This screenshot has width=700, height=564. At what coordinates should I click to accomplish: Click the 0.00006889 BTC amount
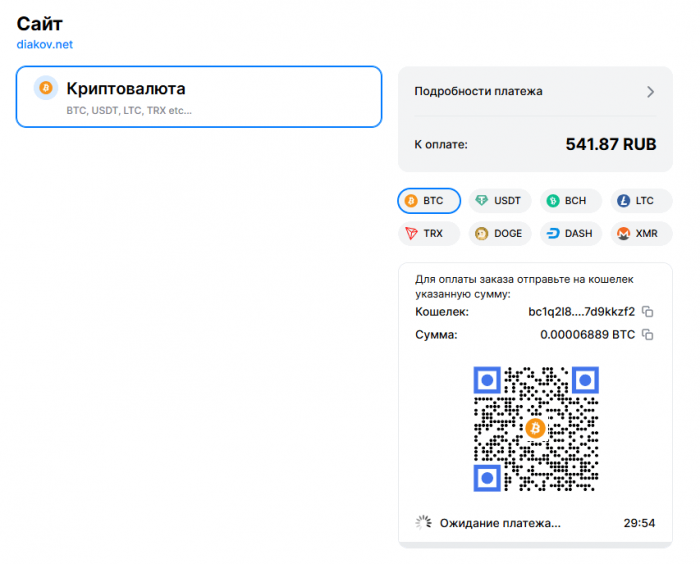point(587,334)
